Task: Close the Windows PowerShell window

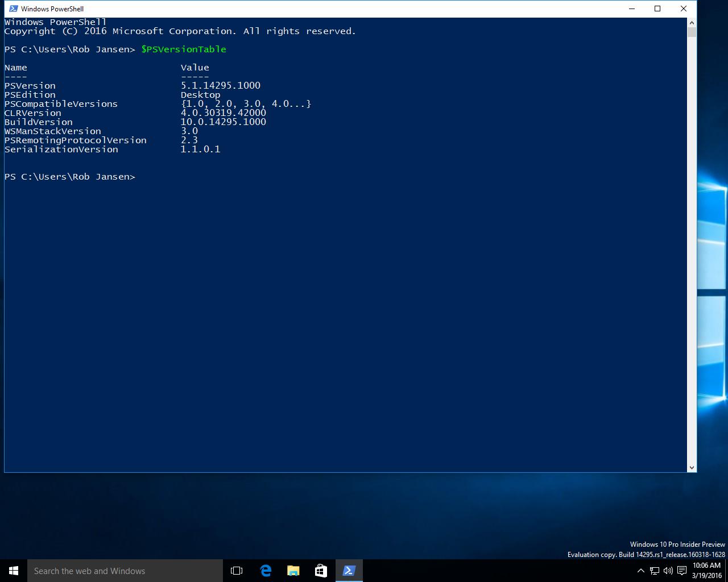Action: click(x=684, y=9)
